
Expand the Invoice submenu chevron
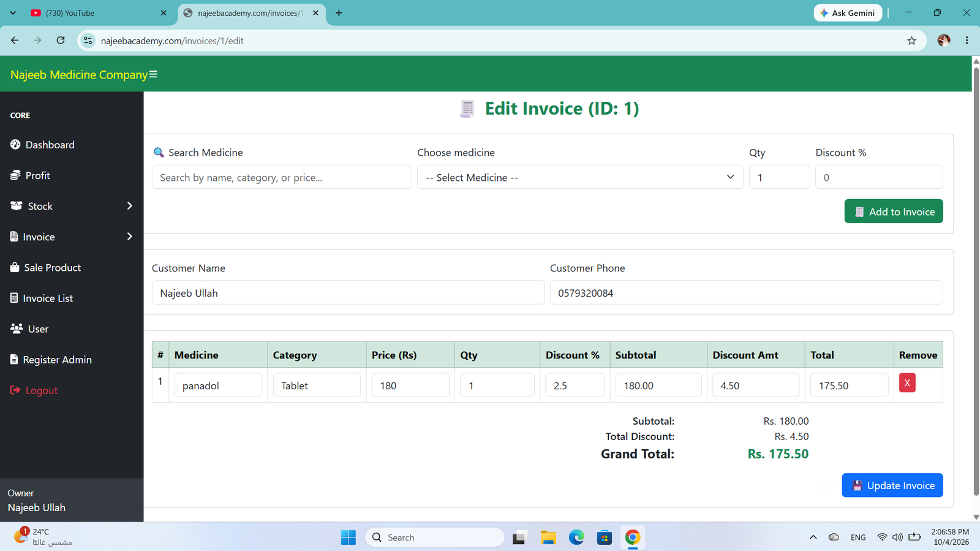[x=129, y=237]
